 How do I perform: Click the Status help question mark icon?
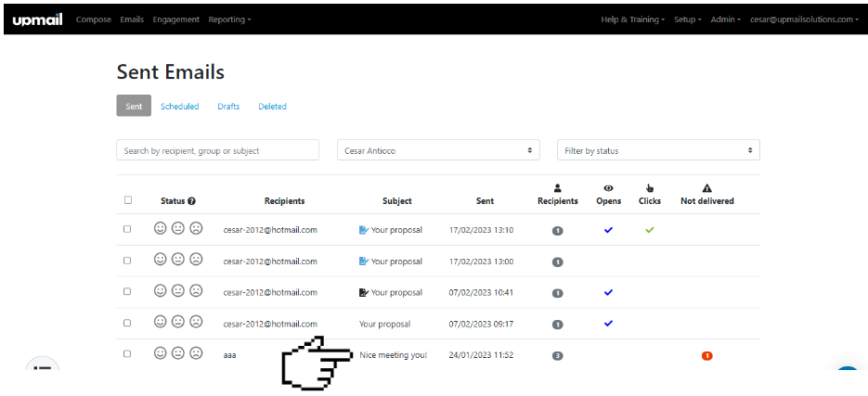(191, 201)
